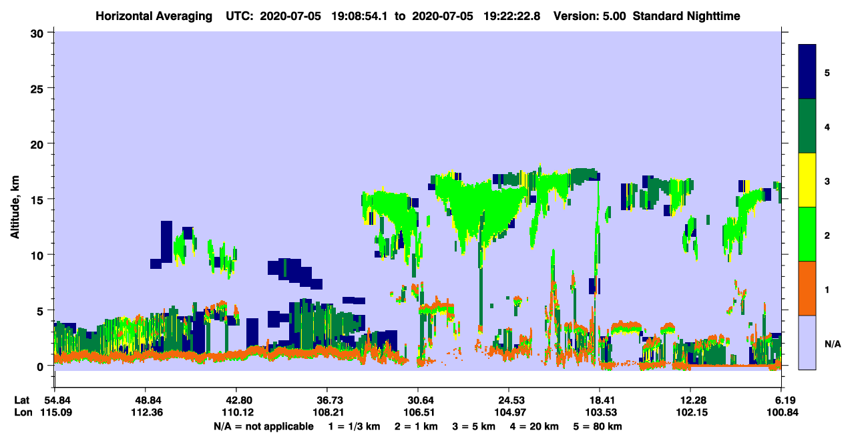Click the legend text 'N/A = not applicable'

[264, 426]
